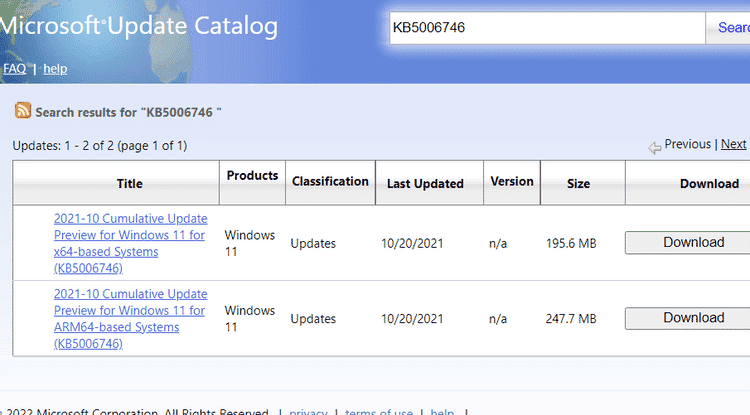Open the privacy link in footer

point(308,412)
